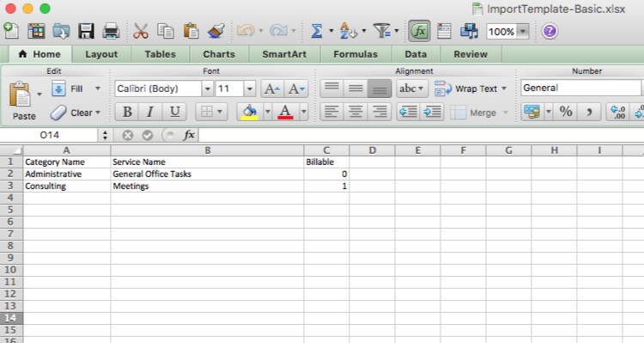Open Help with purple question mark
Screen dimensions: 644x343
click(x=550, y=31)
